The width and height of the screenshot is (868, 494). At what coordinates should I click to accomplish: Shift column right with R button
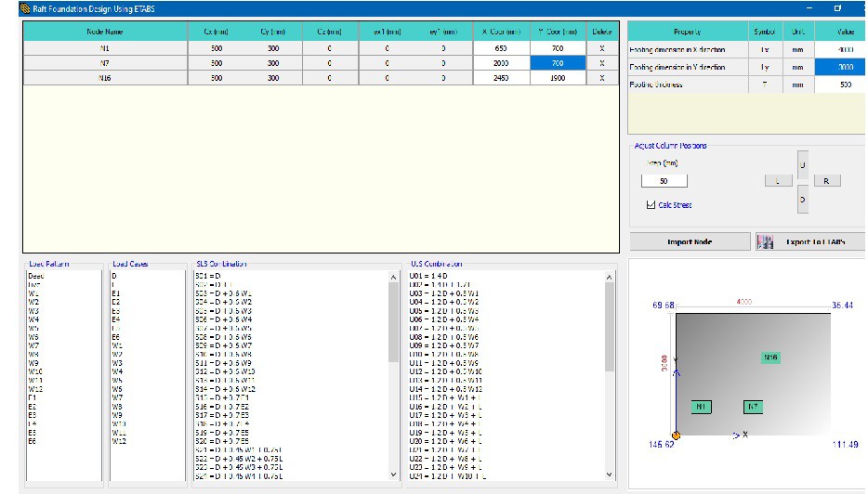click(x=826, y=181)
